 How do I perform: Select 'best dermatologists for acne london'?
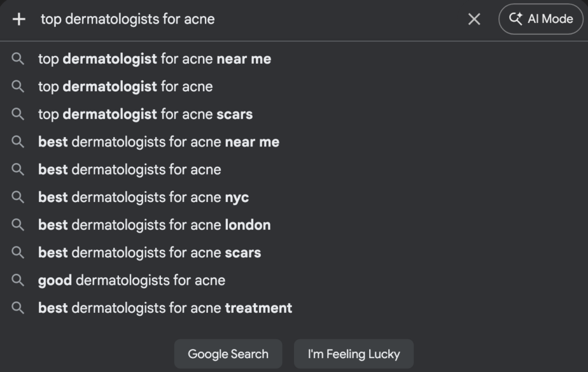pos(154,224)
